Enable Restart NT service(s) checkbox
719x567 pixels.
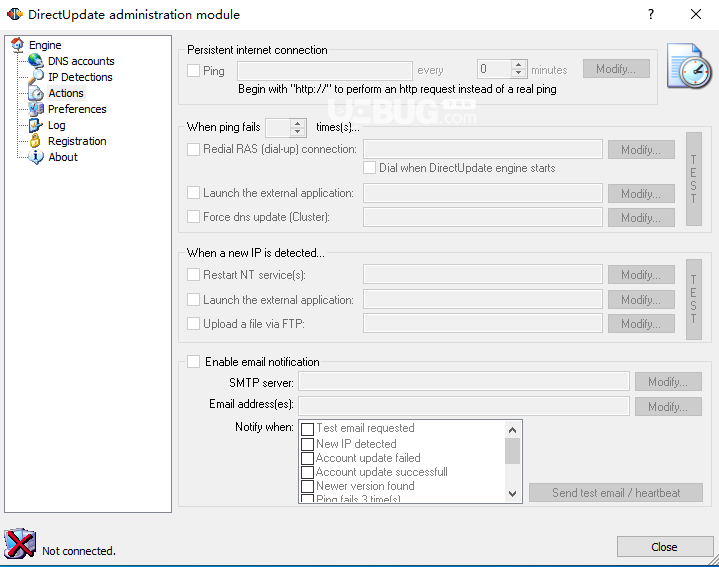194,275
